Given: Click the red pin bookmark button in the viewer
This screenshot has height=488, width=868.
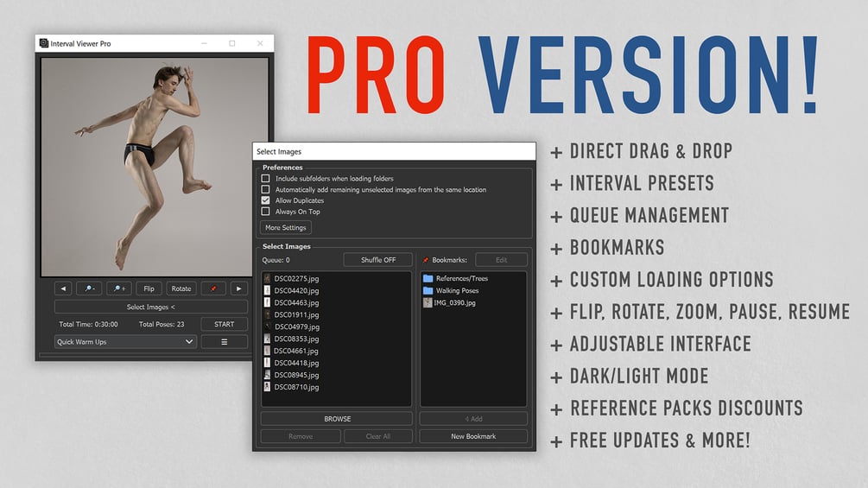Looking at the screenshot, I should (x=213, y=288).
